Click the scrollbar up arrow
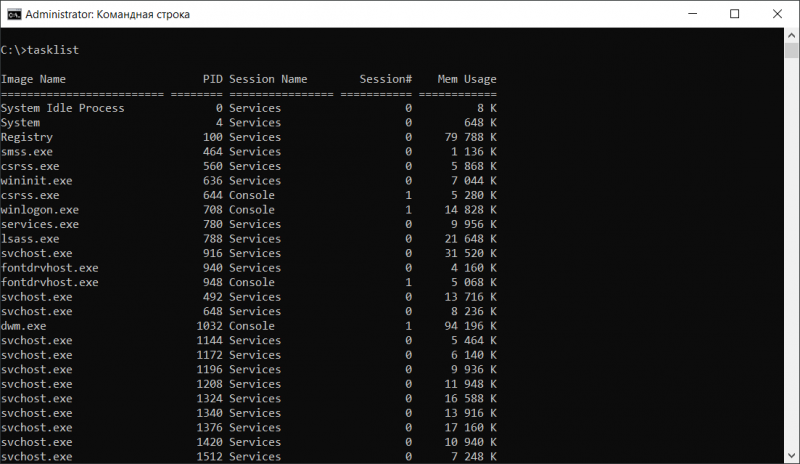800x464 pixels. [791, 38]
